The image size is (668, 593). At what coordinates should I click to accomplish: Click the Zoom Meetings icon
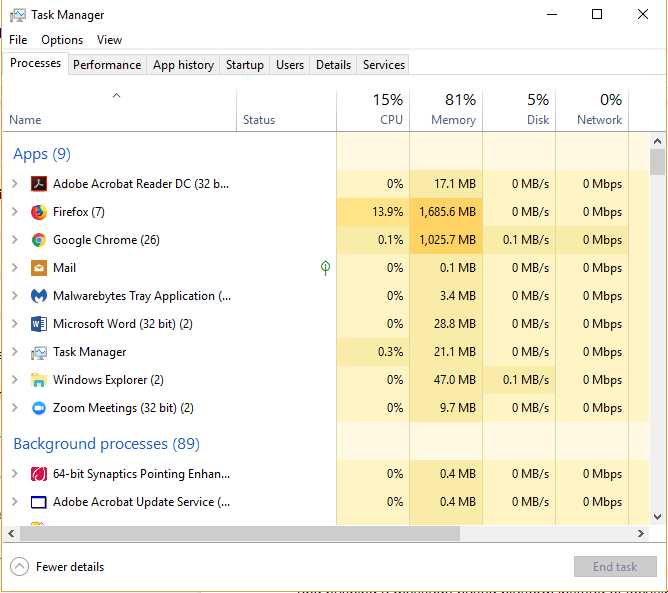click(39, 408)
